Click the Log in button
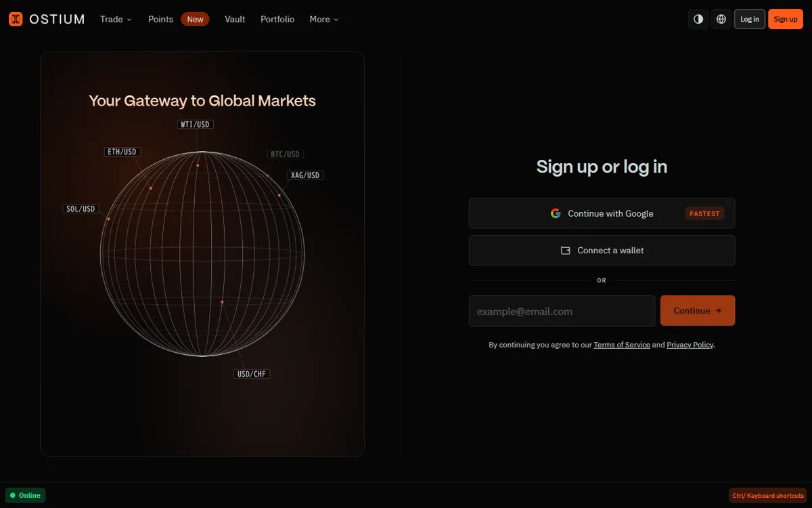812x508 pixels. tap(750, 19)
